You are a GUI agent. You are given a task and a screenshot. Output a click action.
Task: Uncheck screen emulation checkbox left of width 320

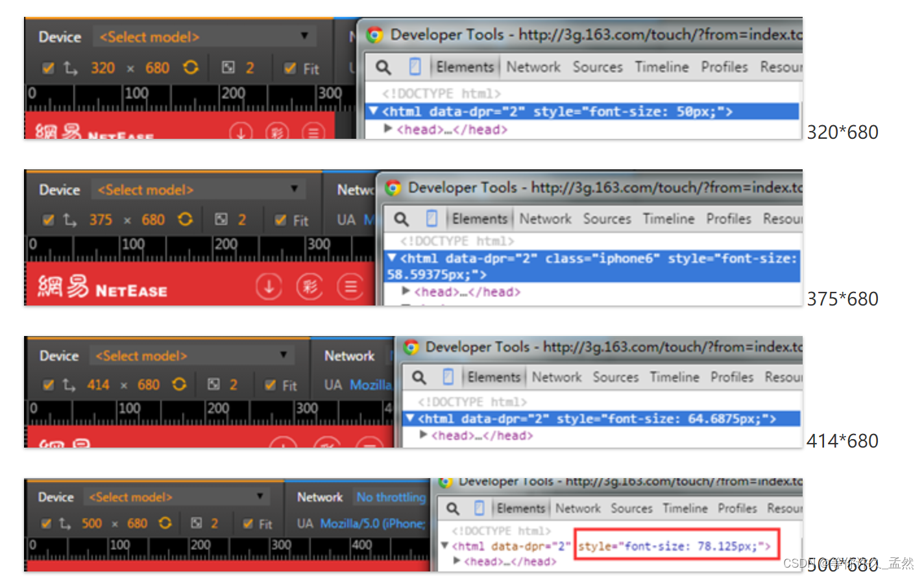[48, 67]
